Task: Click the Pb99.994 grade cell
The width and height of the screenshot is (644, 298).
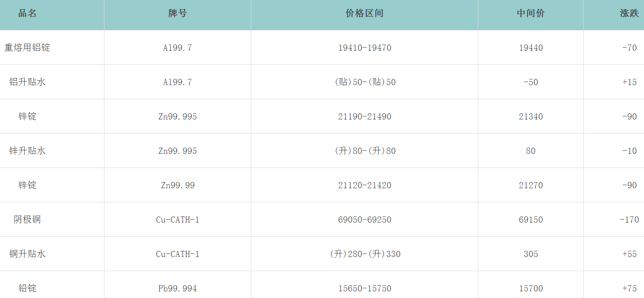Action: [x=178, y=288]
